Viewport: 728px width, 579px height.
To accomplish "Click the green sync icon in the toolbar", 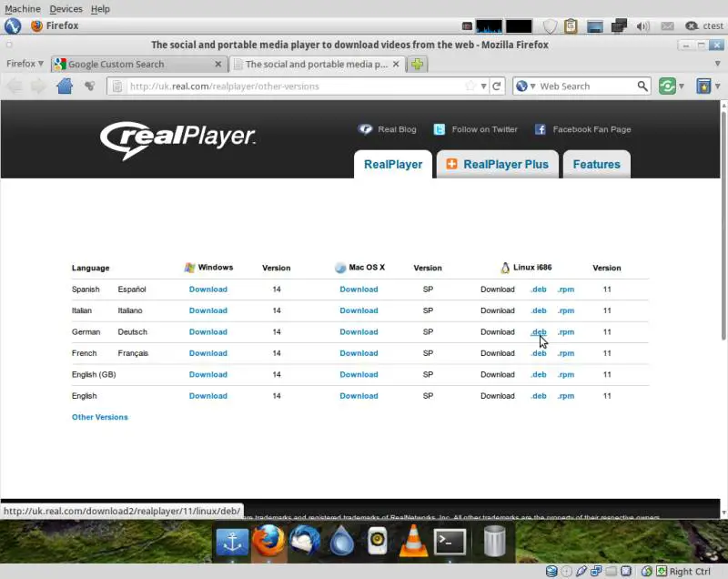I will (x=667, y=86).
